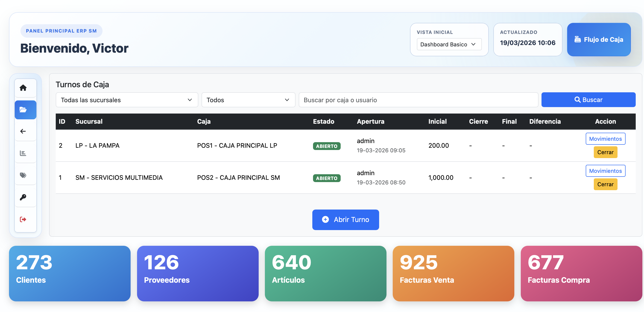
Task: Click the Buscar search button
Action: tap(588, 100)
